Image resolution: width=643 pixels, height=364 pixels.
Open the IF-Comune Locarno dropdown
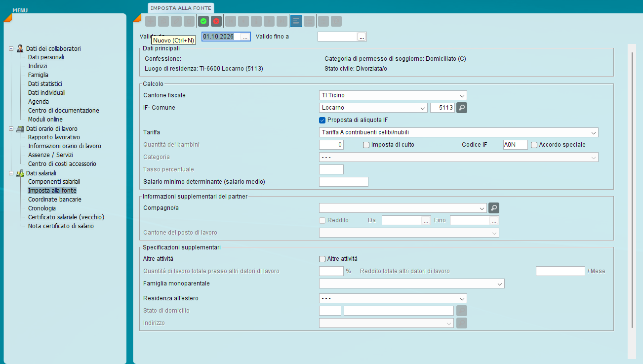423,108
